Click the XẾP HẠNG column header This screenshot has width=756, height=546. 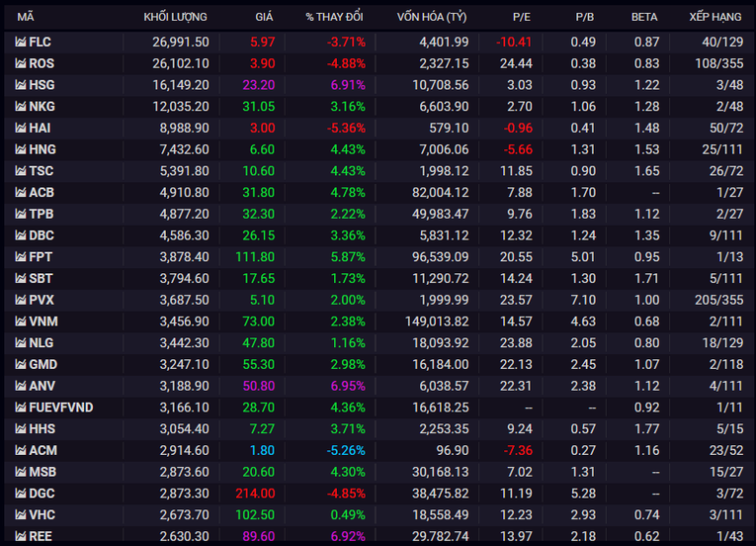[714, 18]
